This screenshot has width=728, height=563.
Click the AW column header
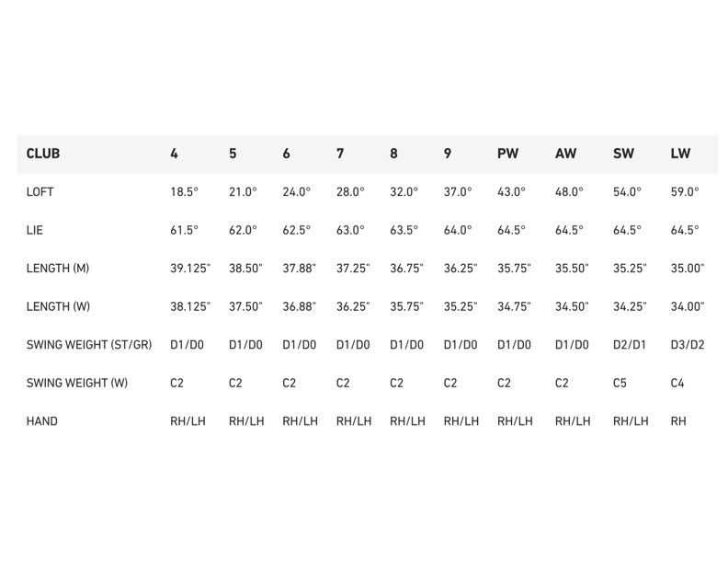point(565,154)
